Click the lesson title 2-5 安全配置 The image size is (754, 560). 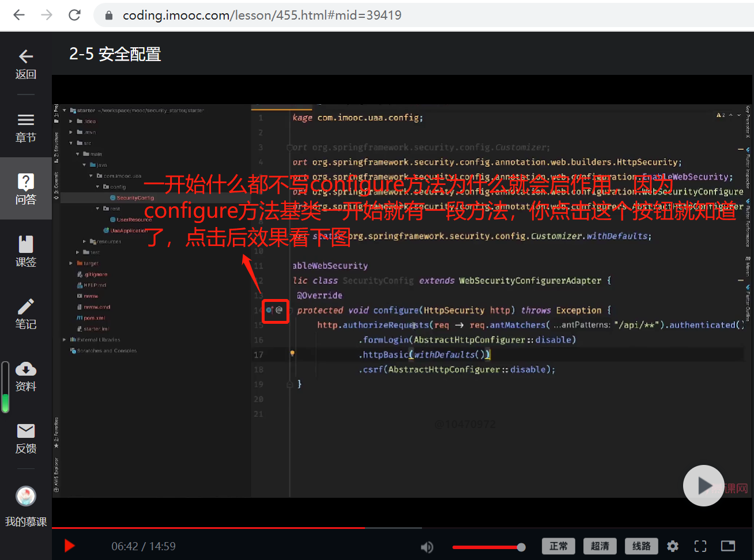pyautogui.click(x=115, y=54)
